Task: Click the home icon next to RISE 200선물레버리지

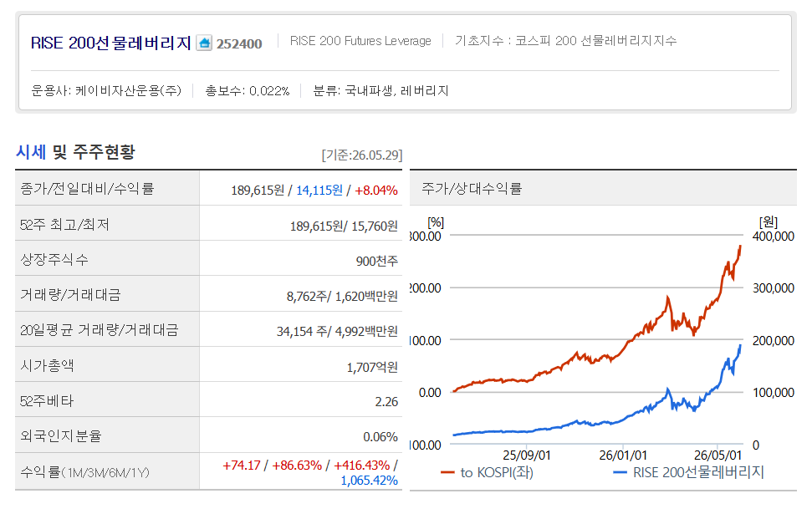Action: pyautogui.click(x=204, y=43)
